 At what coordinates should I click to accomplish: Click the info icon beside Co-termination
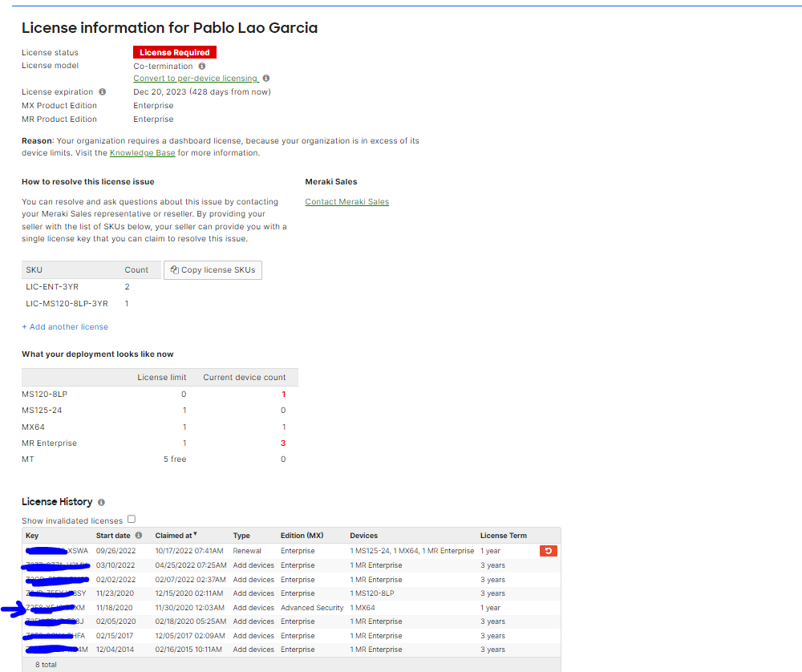[202, 67]
